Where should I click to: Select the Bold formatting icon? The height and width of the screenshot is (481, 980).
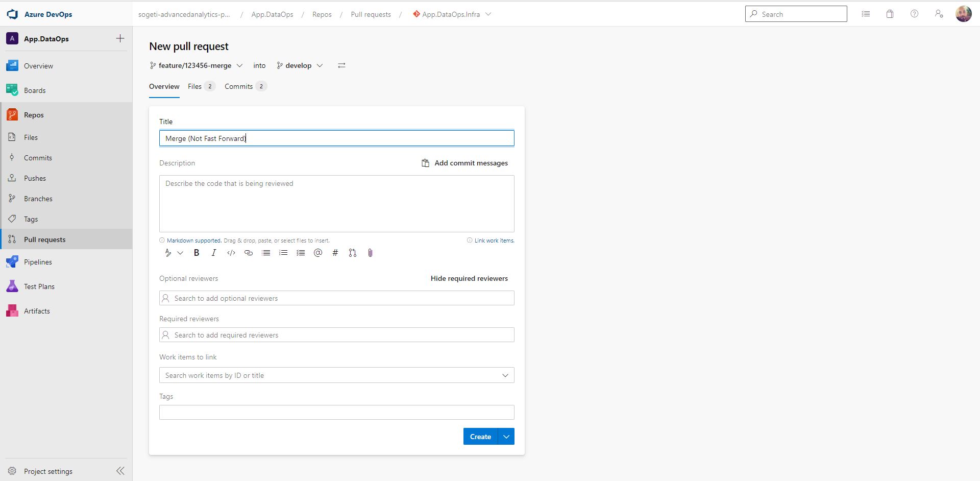point(196,253)
